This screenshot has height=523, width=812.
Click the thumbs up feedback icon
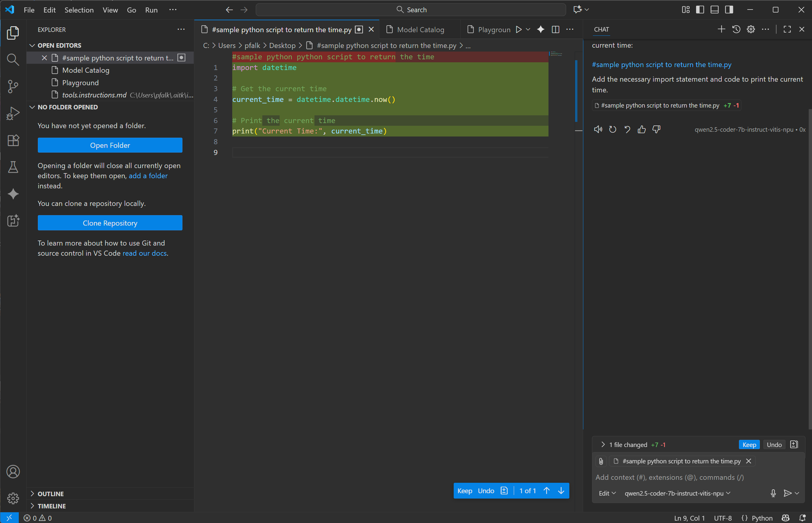[641, 129]
